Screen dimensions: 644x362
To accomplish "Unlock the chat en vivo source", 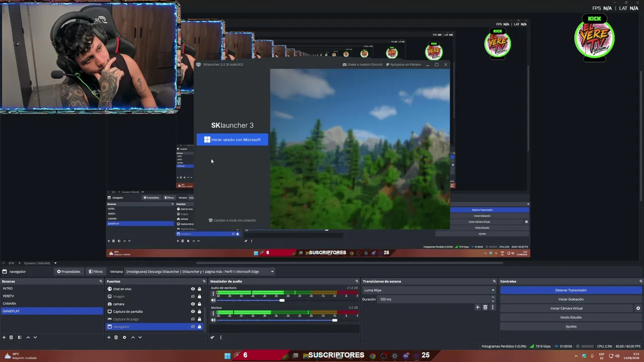I will pos(199,289).
